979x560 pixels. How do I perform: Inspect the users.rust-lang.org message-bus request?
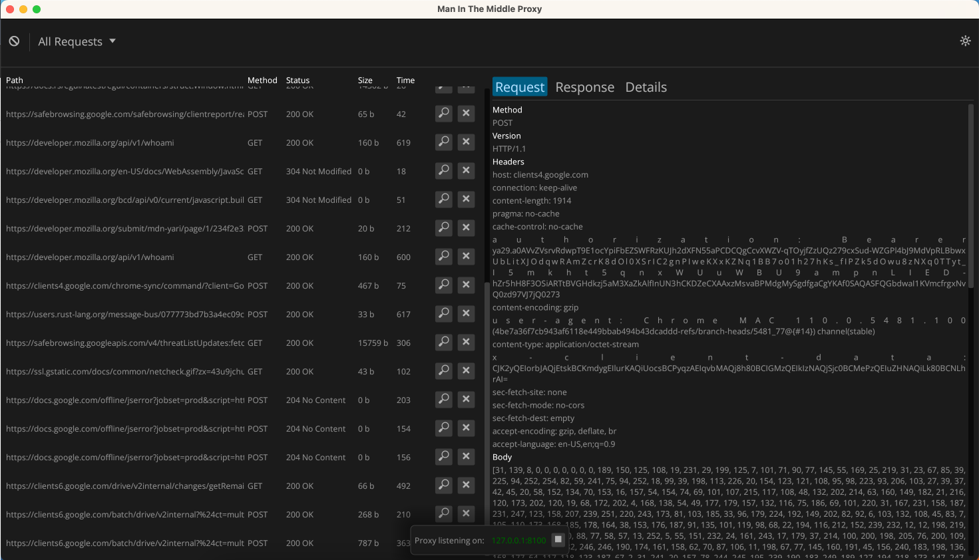pyautogui.click(x=444, y=314)
